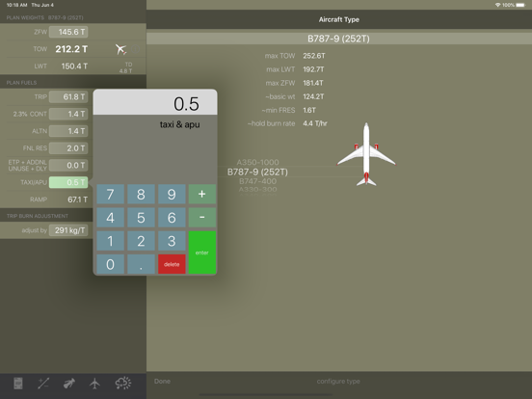Tap the white airplane illustration
The width and height of the screenshot is (532, 399).
click(x=366, y=154)
